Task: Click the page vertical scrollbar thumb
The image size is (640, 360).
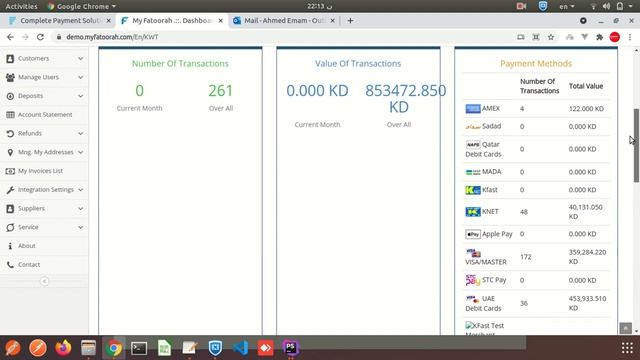Action: (x=636, y=145)
